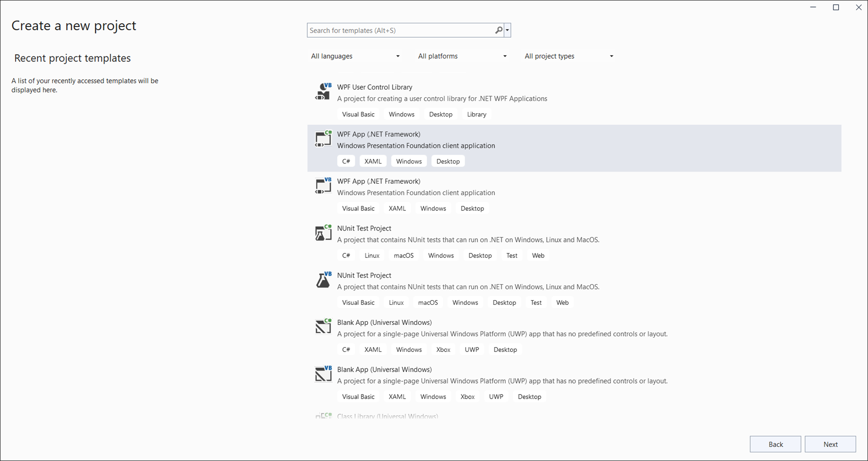Close the Create a new project window
Image resolution: width=868 pixels, height=461 pixels.
[858, 7]
